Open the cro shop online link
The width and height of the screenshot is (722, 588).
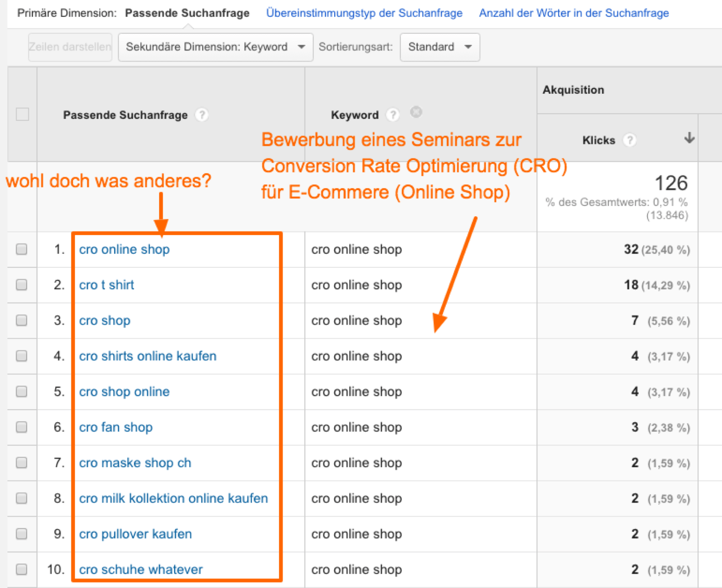click(x=124, y=391)
